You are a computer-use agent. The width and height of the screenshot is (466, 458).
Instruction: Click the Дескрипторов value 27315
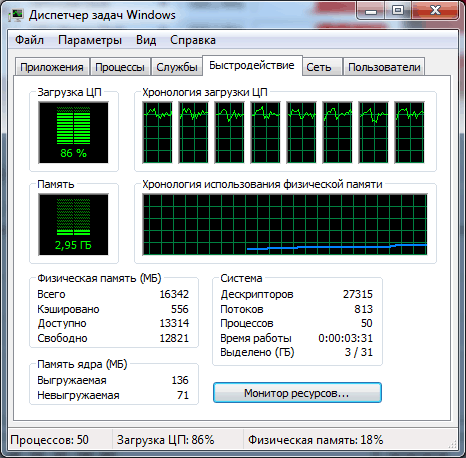358,294
